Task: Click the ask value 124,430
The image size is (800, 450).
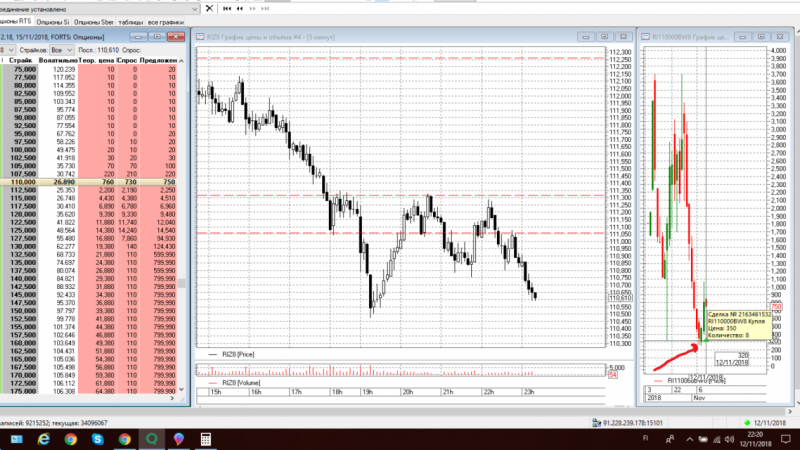Action: point(163,246)
